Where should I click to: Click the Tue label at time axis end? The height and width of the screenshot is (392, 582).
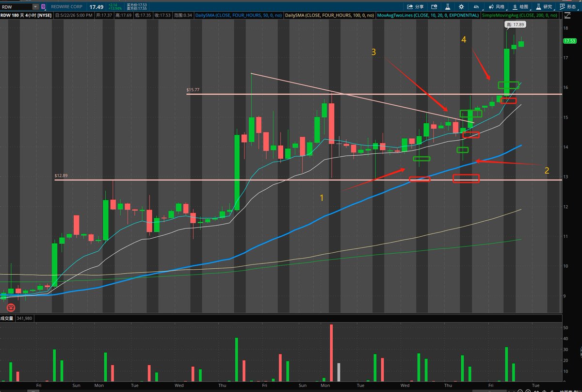click(x=535, y=385)
